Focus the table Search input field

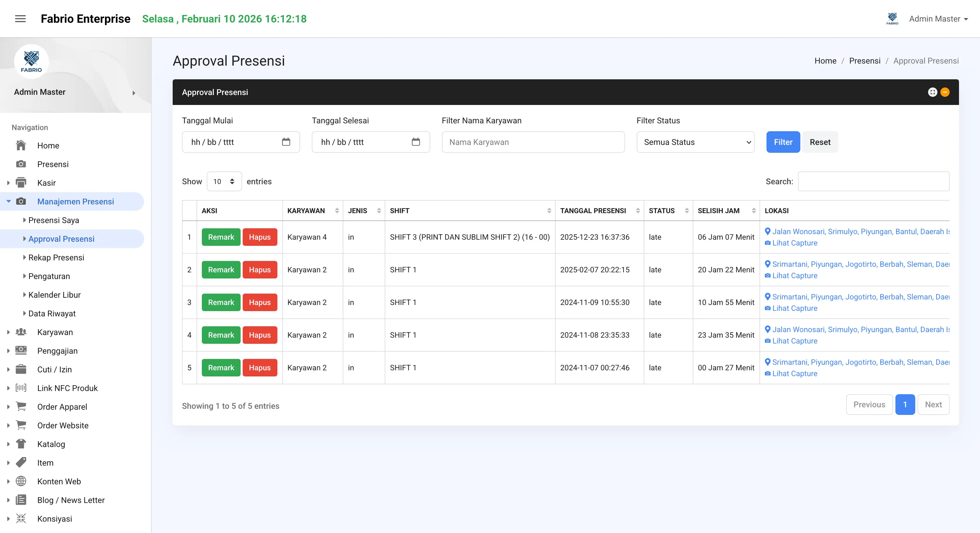click(874, 181)
